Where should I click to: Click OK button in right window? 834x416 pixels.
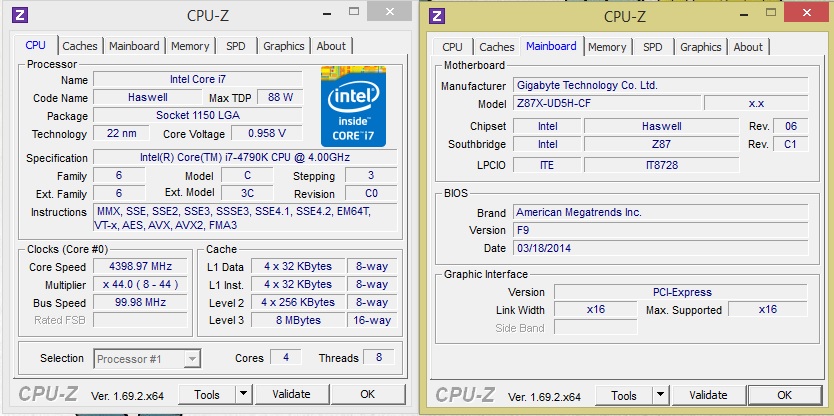785,395
